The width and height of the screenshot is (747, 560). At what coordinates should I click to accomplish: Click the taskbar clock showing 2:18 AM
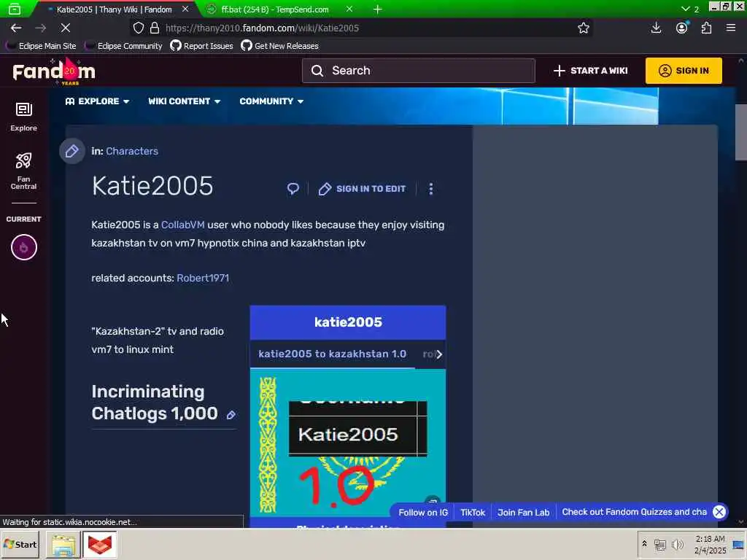click(710, 545)
